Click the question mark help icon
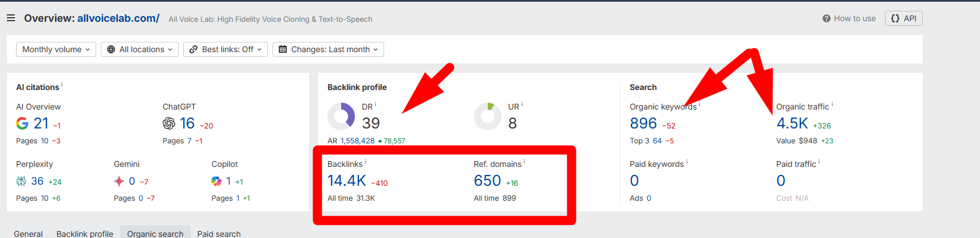This screenshot has height=238, width=980. 827,18
